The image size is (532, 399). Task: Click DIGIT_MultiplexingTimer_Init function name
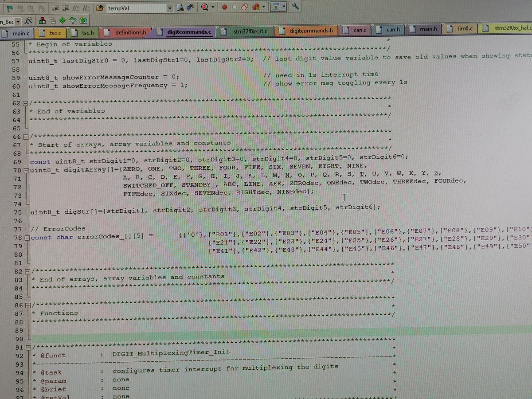(171, 352)
